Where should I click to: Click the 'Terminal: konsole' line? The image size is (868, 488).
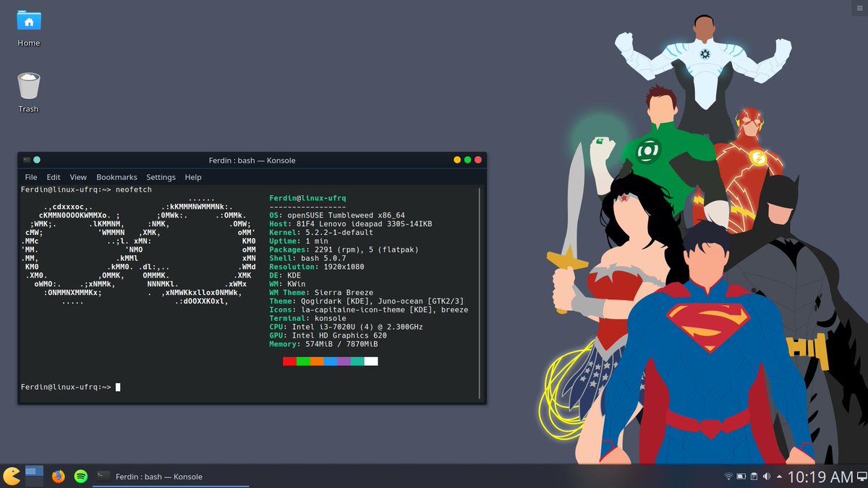[x=307, y=318]
